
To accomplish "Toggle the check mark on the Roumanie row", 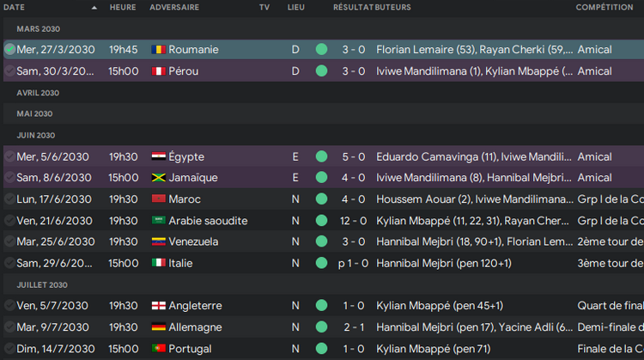I will pos(9,50).
